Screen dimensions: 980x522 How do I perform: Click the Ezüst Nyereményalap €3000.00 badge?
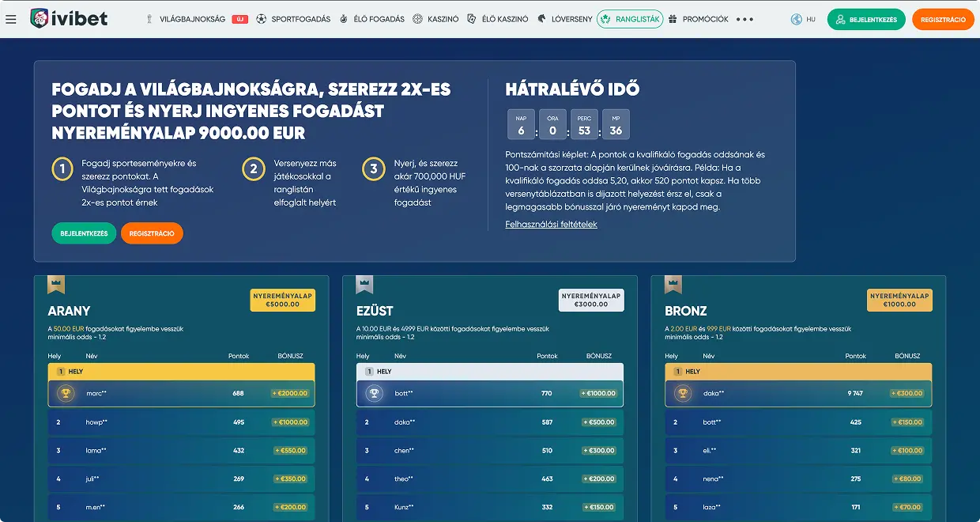591,300
